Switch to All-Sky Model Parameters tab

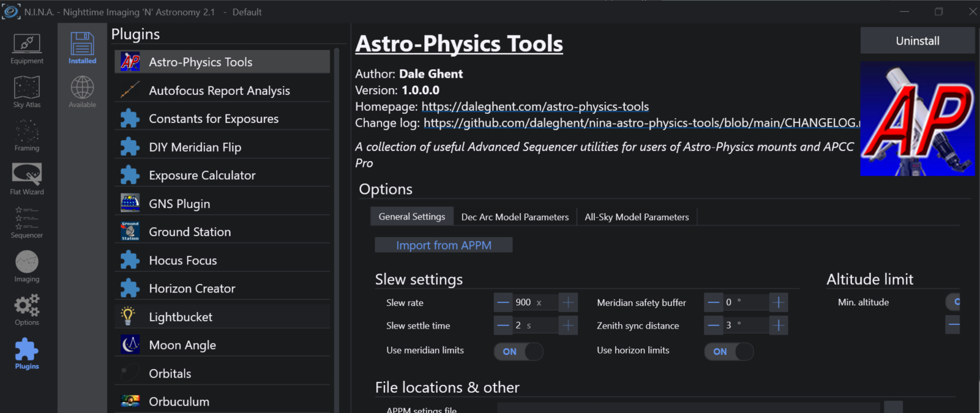(637, 217)
